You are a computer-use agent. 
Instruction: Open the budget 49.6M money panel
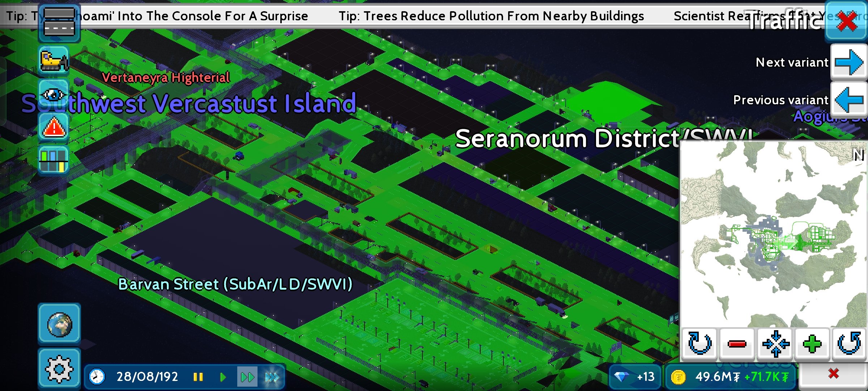tap(730, 377)
